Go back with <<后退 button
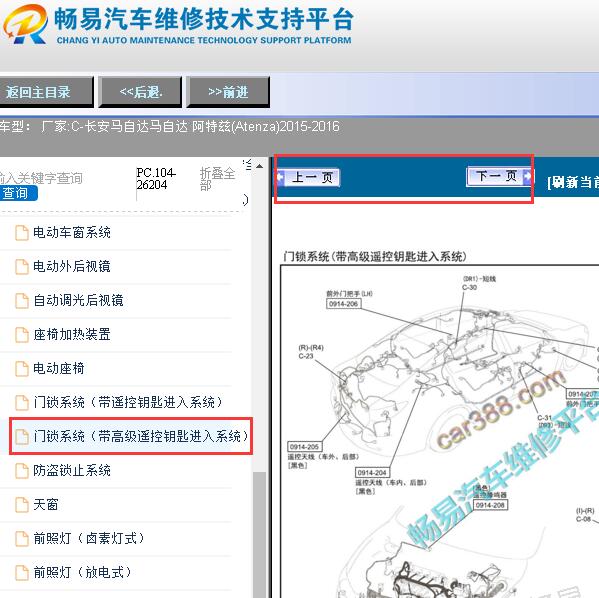The height and width of the screenshot is (598, 599). [x=140, y=92]
